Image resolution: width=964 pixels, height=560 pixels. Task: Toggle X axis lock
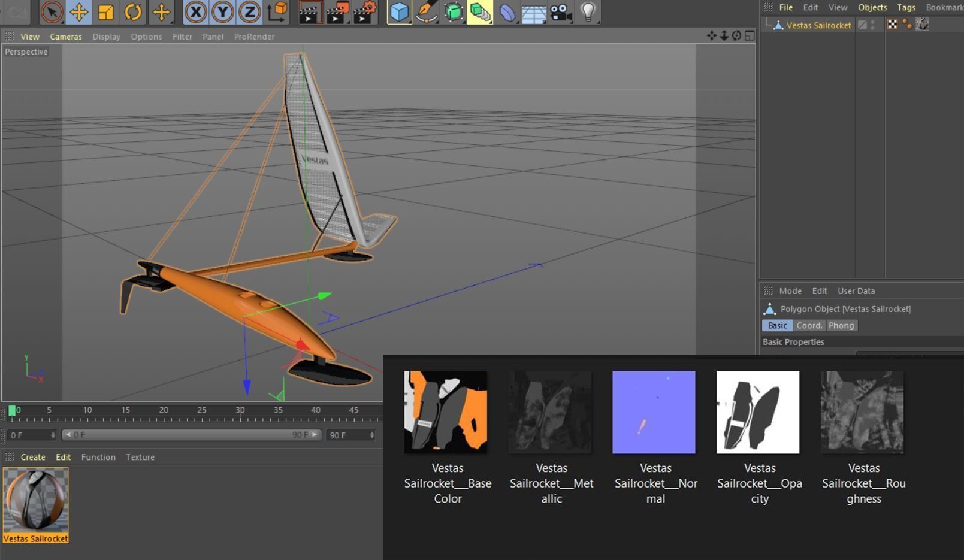(195, 11)
